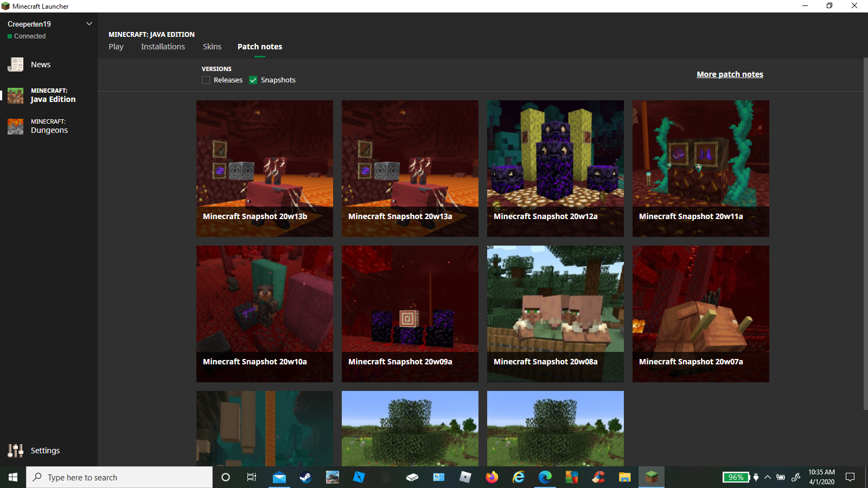Click the Minecraft Launcher taskbar icon
868x488 pixels.
[652, 477]
